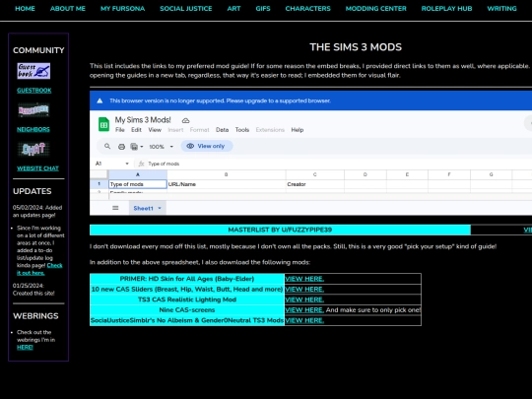This screenshot has width=532, height=399.
Task: Click the formula bar 'Type of mods' text
Action: 164,164
